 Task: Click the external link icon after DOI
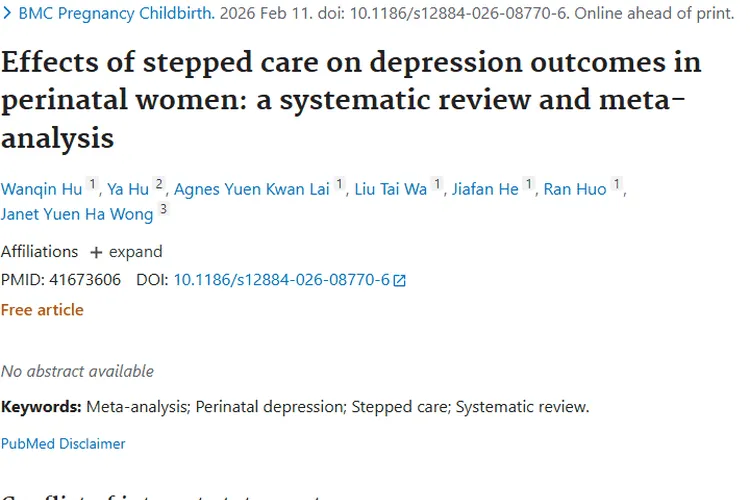click(400, 281)
